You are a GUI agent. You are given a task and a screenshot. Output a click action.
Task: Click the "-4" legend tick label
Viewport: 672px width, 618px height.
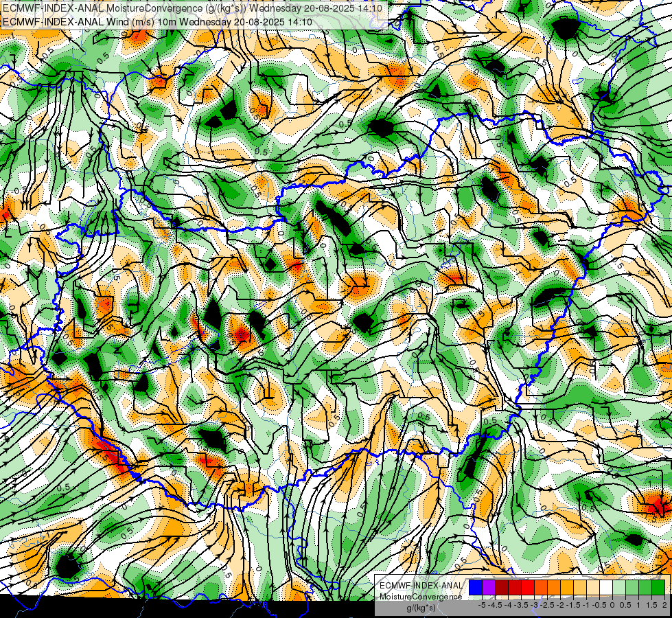click(x=508, y=605)
